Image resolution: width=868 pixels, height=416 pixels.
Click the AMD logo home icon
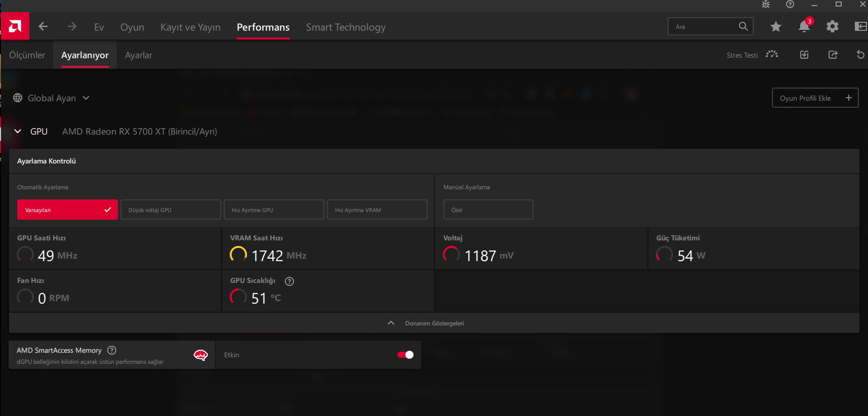click(x=15, y=26)
